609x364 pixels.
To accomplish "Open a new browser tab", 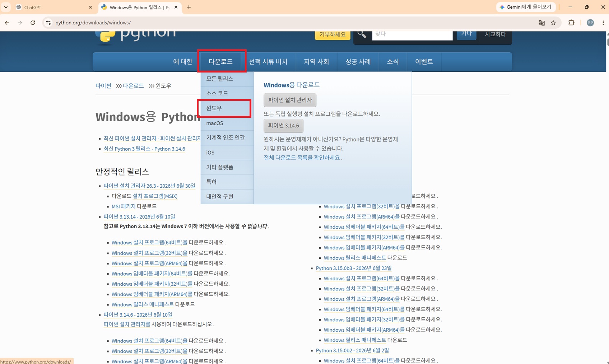I will point(189,7).
